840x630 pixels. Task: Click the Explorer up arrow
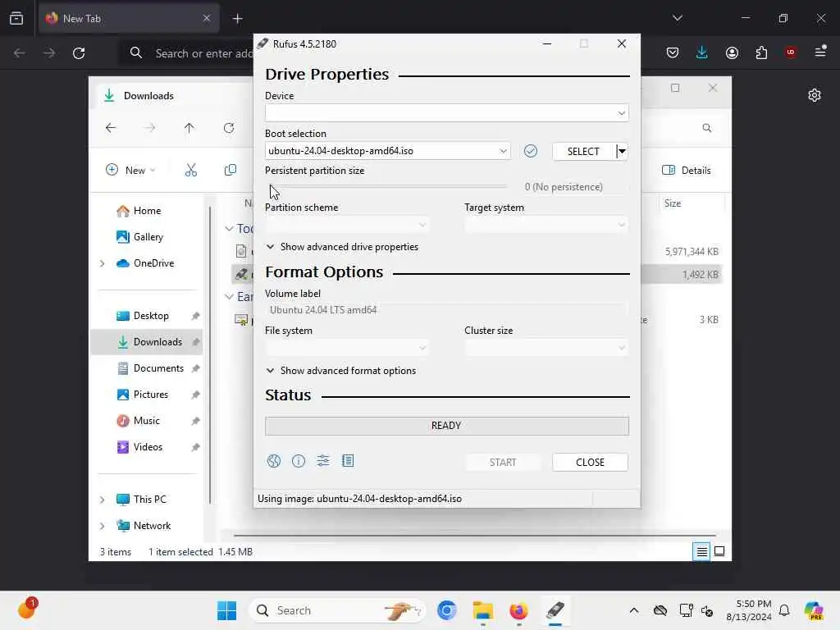click(189, 128)
